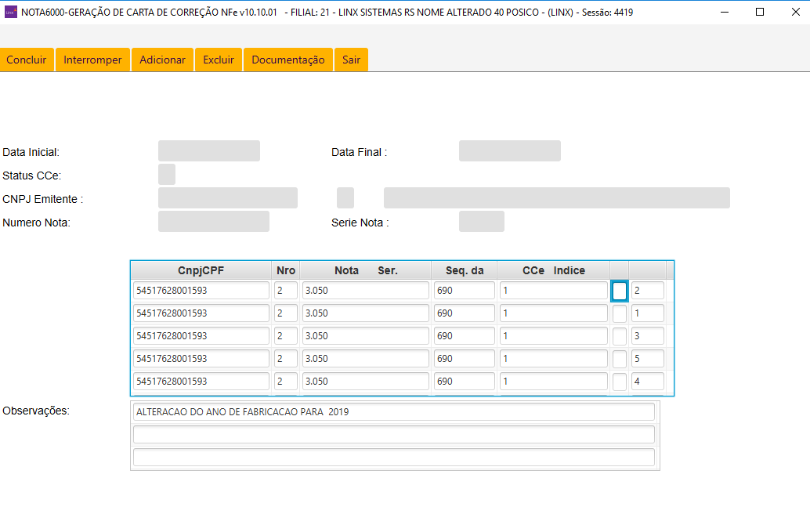810x532 pixels.
Task: Click the index cell showing 4
Action: click(x=648, y=382)
